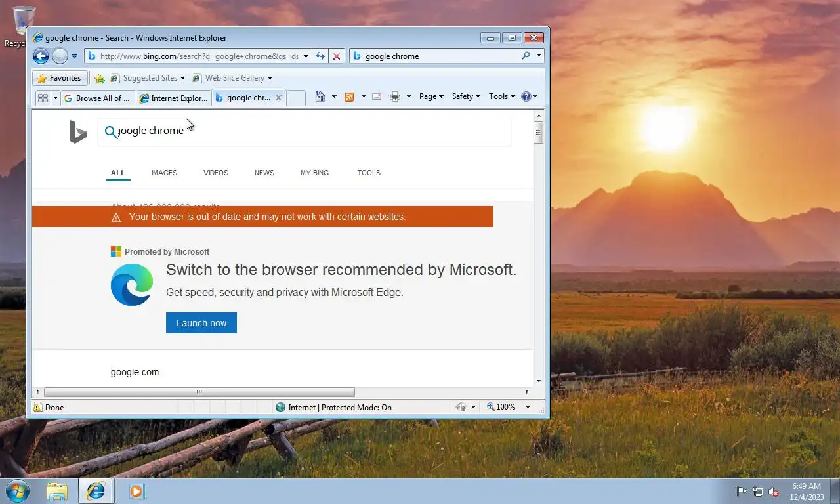Go back with the blue Back arrow
This screenshot has height=504, width=840.
tap(41, 56)
